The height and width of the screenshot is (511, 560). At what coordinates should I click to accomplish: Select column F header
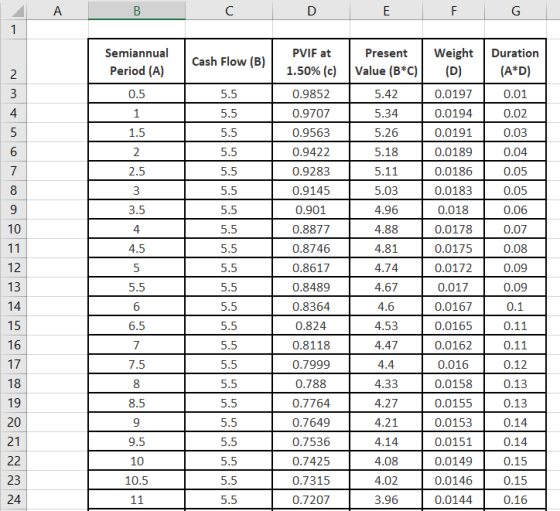(x=454, y=11)
